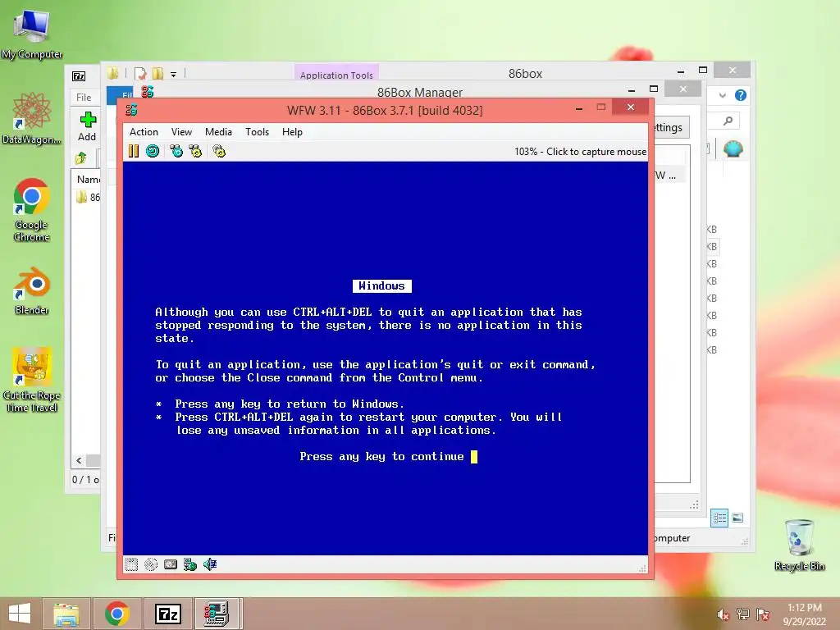Open the Windows Start button
The height and width of the screenshot is (630, 840).
tap(20, 614)
